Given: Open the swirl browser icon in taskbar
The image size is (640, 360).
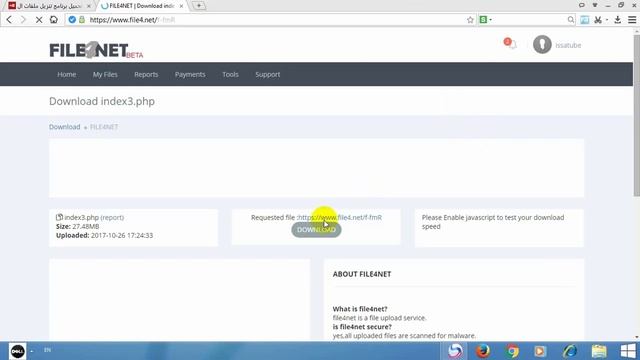Looking at the screenshot, I should (x=455, y=351).
